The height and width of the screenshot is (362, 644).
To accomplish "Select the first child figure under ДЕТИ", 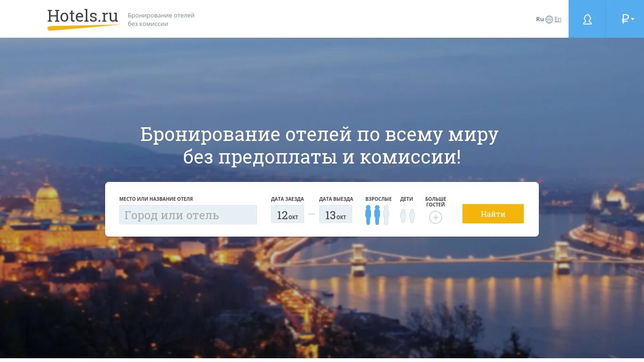I will click(x=403, y=216).
